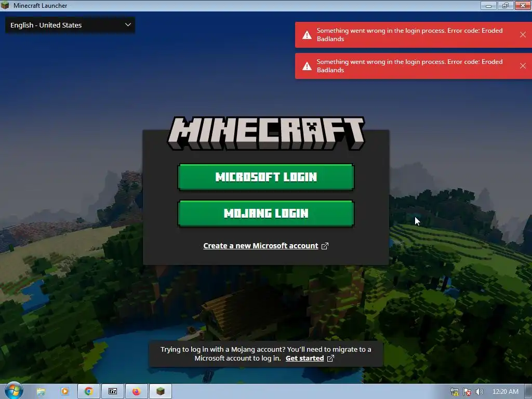Dismiss the second Eroded Badlands error notification
This screenshot has height=399, width=532.
coord(523,66)
